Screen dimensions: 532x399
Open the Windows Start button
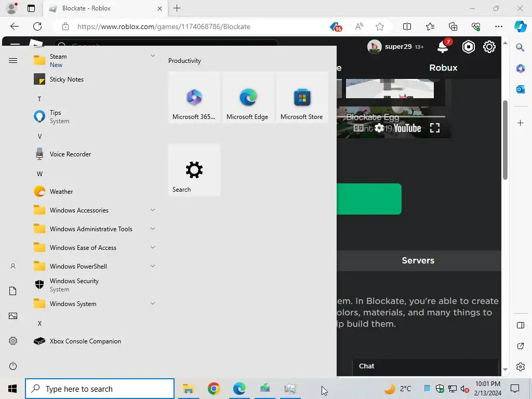pos(12,389)
